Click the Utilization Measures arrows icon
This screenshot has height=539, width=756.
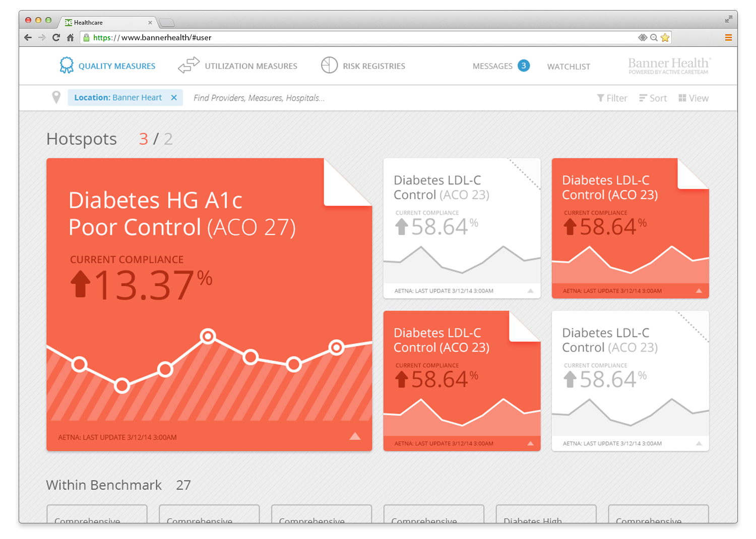tap(188, 65)
